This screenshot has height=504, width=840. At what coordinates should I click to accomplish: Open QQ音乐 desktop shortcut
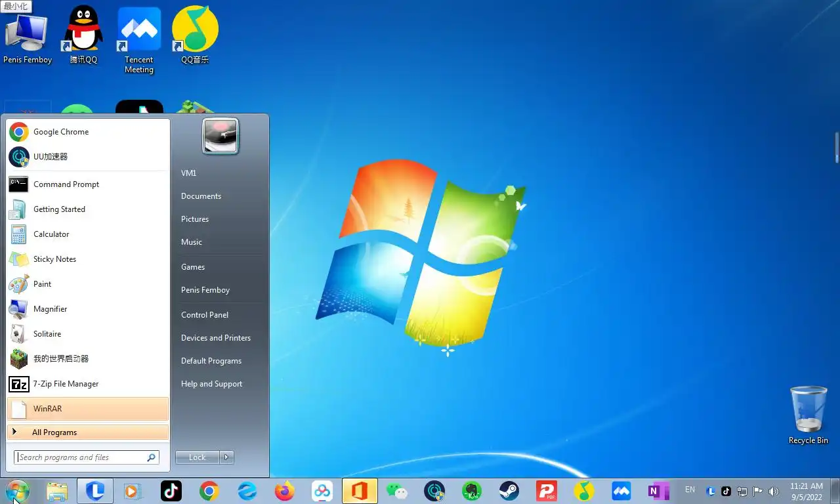pyautogui.click(x=195, y=34)
